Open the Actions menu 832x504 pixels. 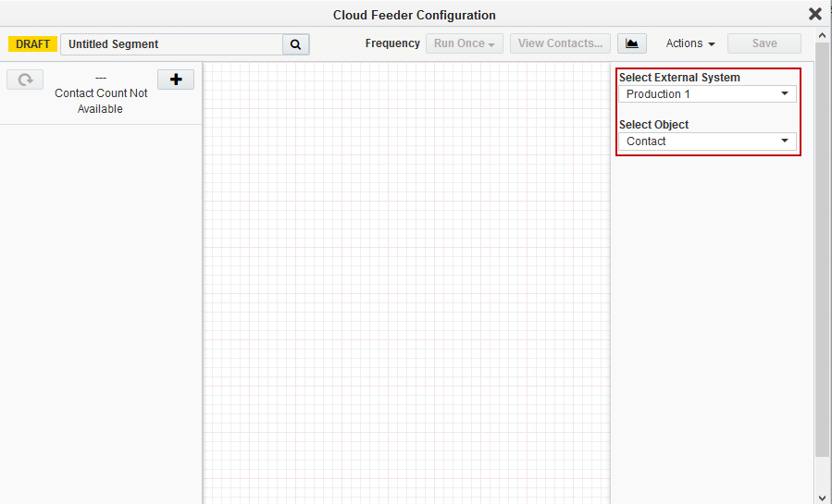pyautogui.click(x=690, y=43)
